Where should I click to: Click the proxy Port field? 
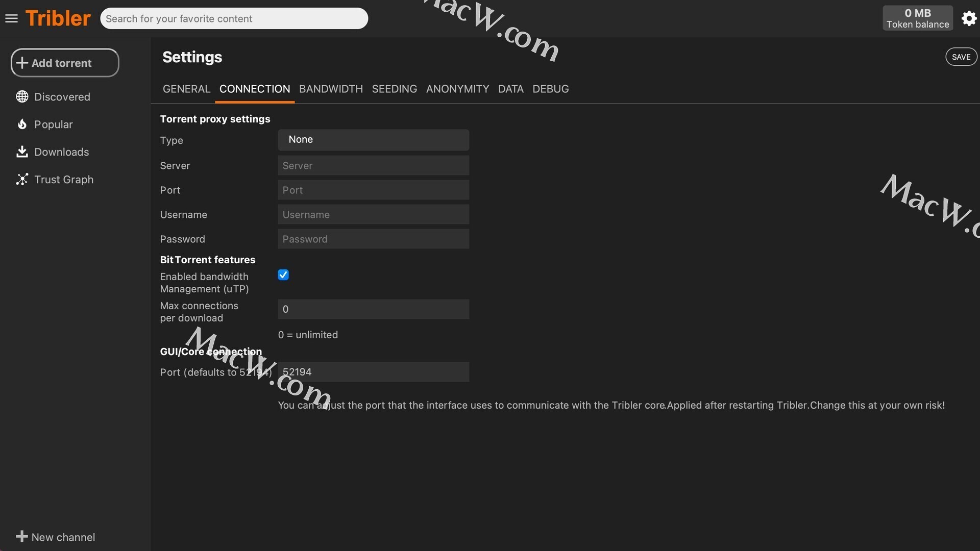click(x=373, y=190)
